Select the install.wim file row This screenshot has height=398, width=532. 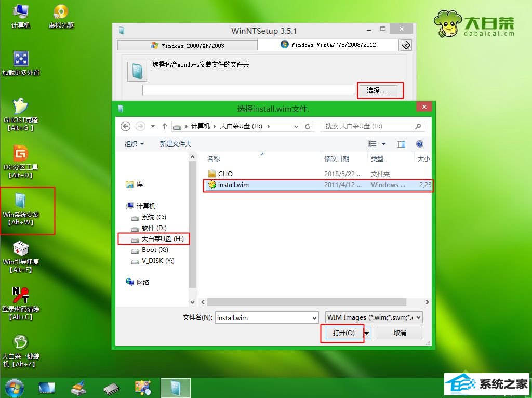pyautogui.click(x=317, y=185)
